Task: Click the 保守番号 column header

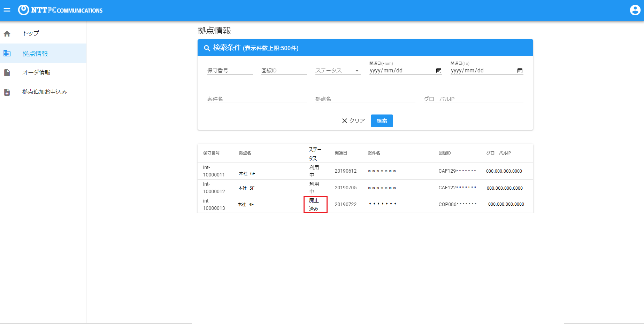Action: point(212,153)
